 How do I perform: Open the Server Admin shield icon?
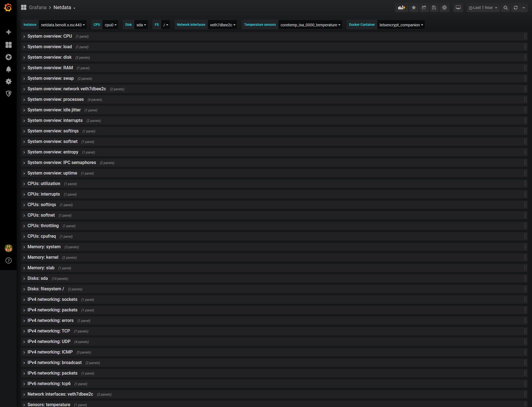[x=9, y=94]
